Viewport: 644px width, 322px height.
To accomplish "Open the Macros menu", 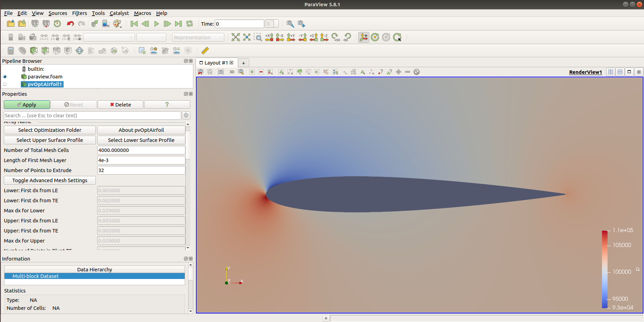I will (x=142, y=13).
